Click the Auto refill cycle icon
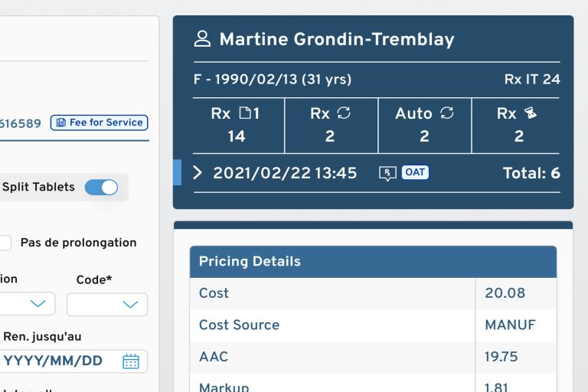The width and height of the screenshot is (588, 392). click(446, 113)
